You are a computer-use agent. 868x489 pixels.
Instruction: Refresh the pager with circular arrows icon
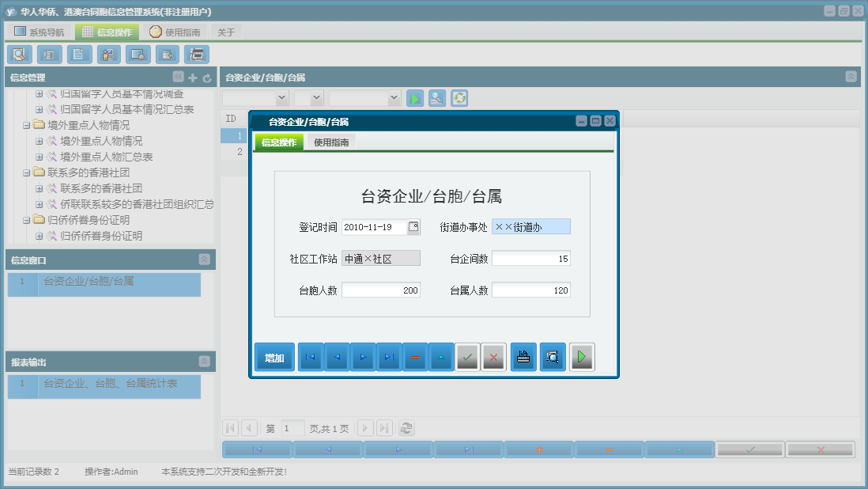[x=406, y=428]
